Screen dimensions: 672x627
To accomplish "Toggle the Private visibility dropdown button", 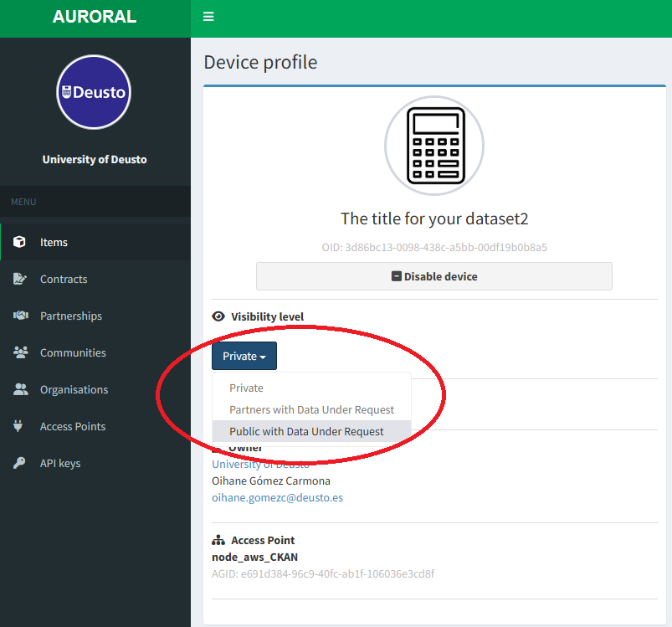I will pyautogui.click(x=244, y=356).
